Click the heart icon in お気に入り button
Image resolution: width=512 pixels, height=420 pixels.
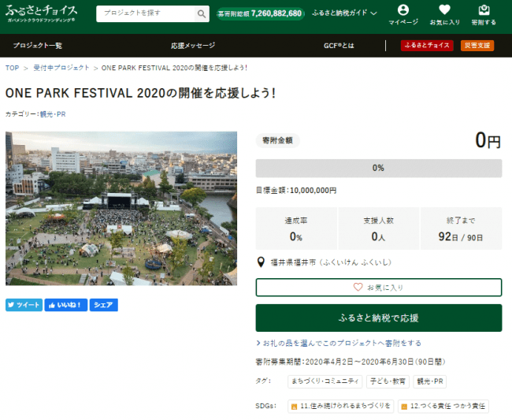pos(358,288)
